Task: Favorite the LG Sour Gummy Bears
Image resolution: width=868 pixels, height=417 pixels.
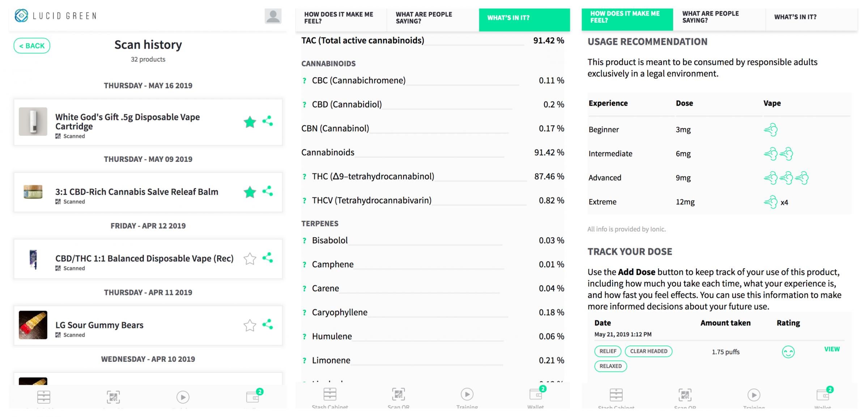Action: [250, 325]
